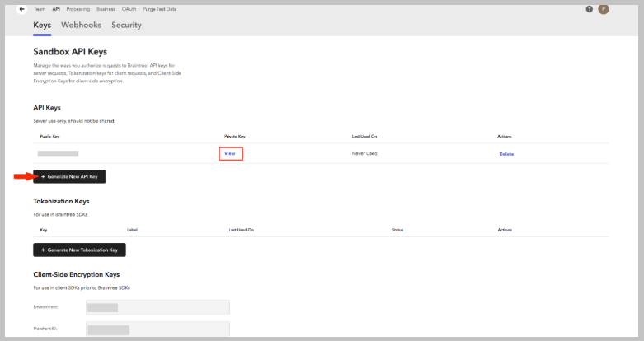Go to the Business menu item

106,9
